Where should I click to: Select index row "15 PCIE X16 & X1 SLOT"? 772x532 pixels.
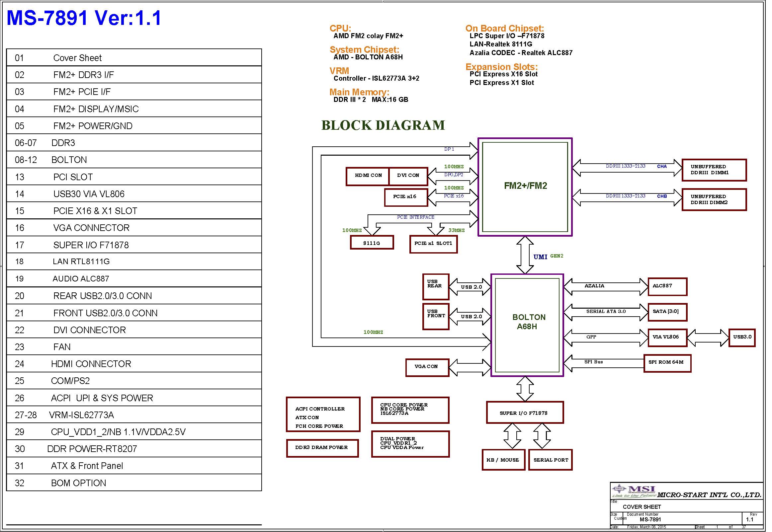(134, 211)
